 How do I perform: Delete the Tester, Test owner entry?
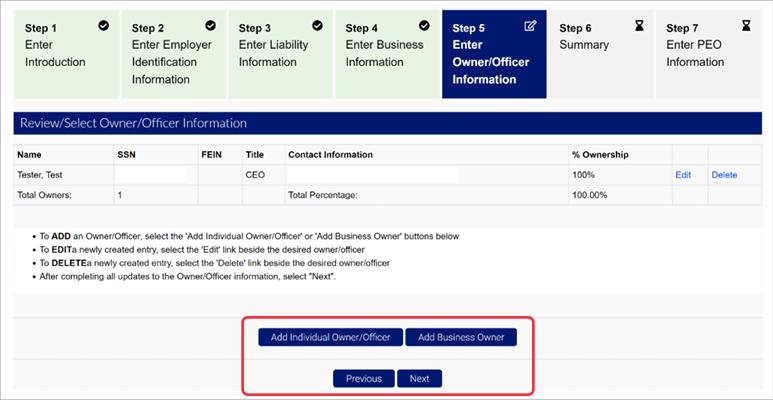(724, 175)
